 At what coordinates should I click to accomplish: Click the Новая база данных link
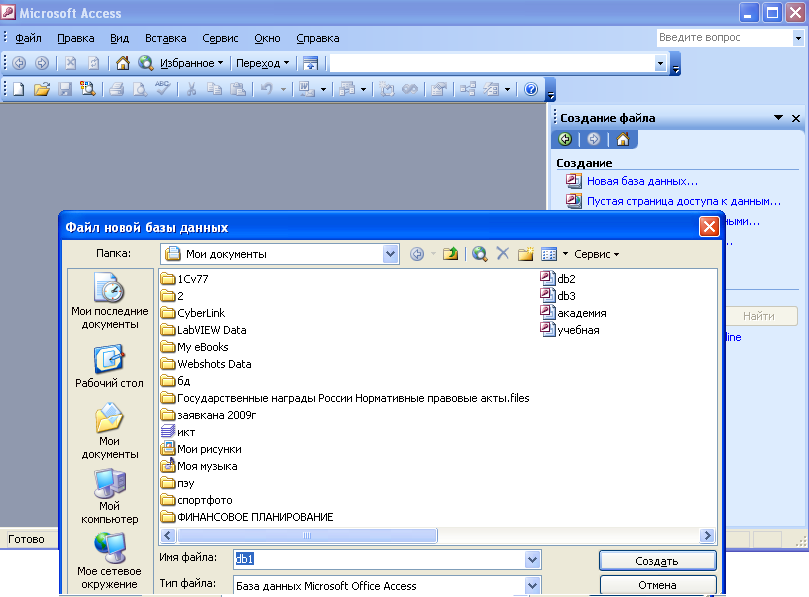tap(642, 181)
